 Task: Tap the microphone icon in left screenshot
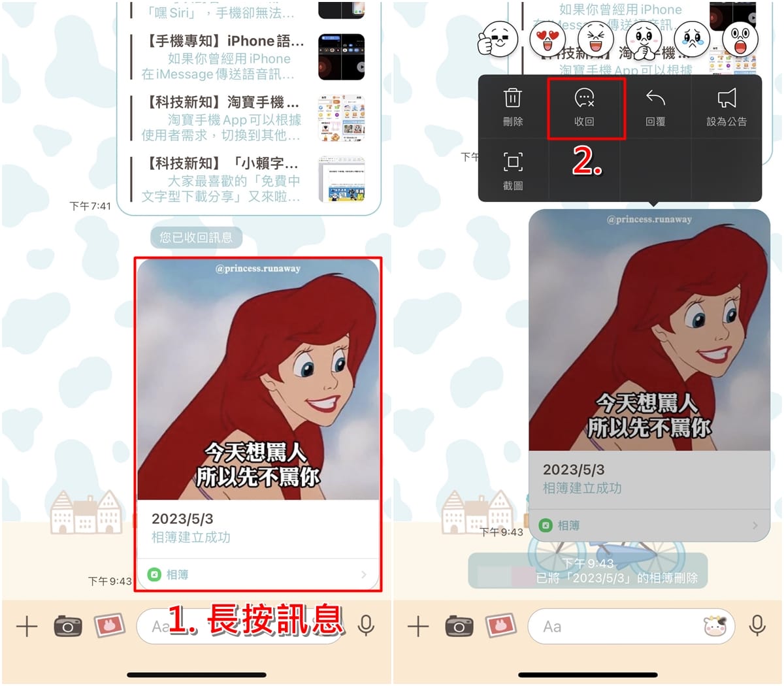tap(367, 627)
